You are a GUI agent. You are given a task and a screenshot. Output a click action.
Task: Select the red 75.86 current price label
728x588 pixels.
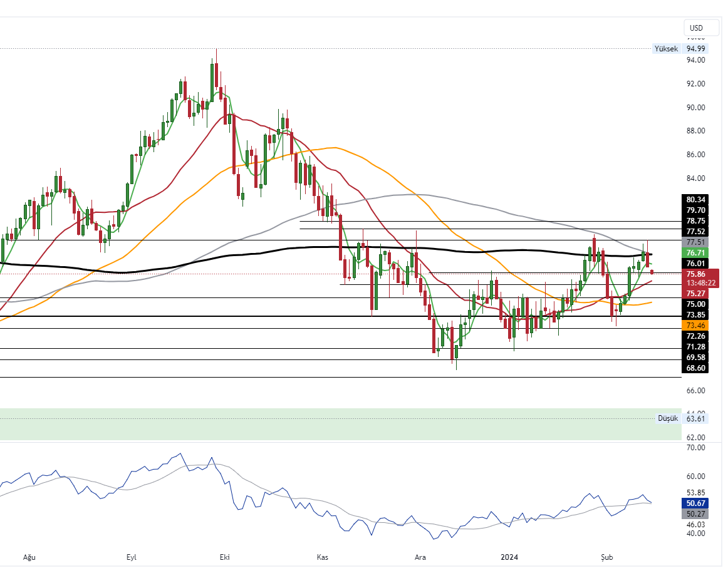point(697,274)
